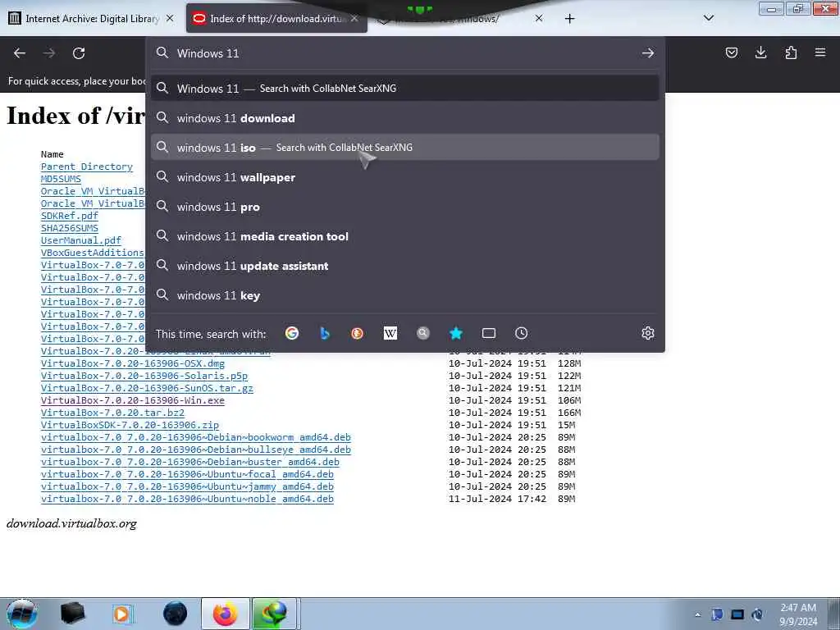Choose the windows 11 key suggestion
840x630 pixels.
(x=405, y=295)
